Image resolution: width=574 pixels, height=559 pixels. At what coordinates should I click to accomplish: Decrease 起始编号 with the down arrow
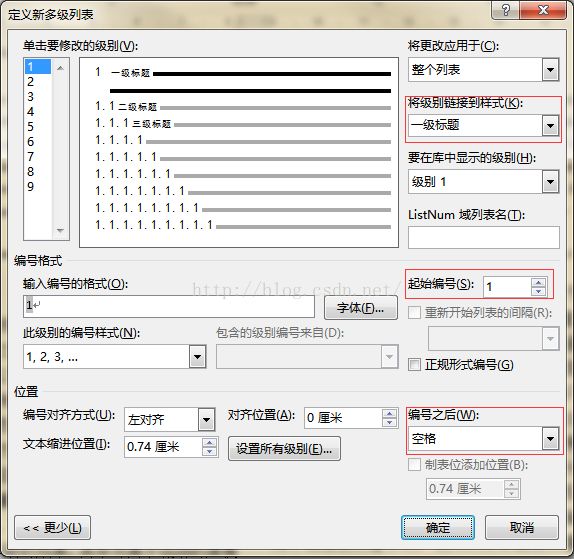[x=538, y=291]
